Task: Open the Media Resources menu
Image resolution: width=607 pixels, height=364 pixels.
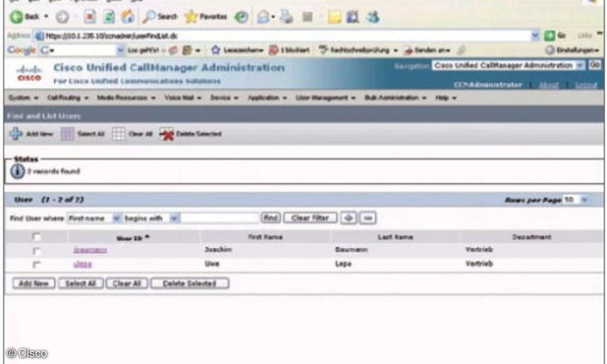Action: (x=127, y=98)
